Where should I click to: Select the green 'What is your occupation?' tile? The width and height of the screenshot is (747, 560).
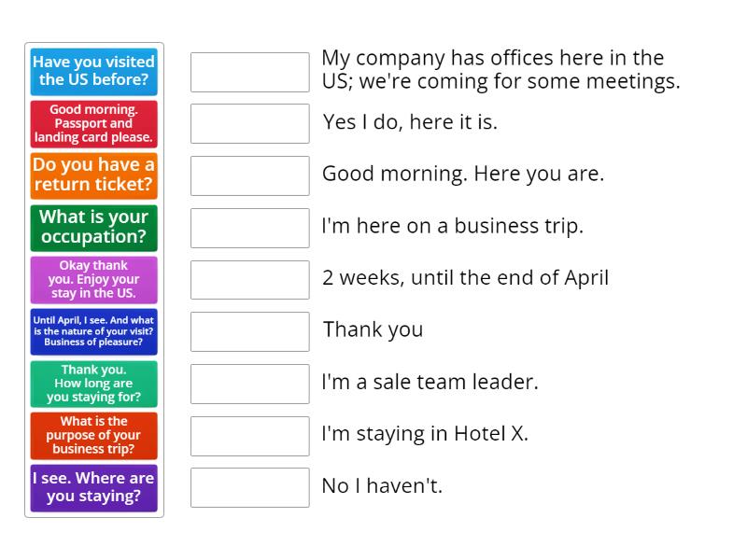[93, 227]
